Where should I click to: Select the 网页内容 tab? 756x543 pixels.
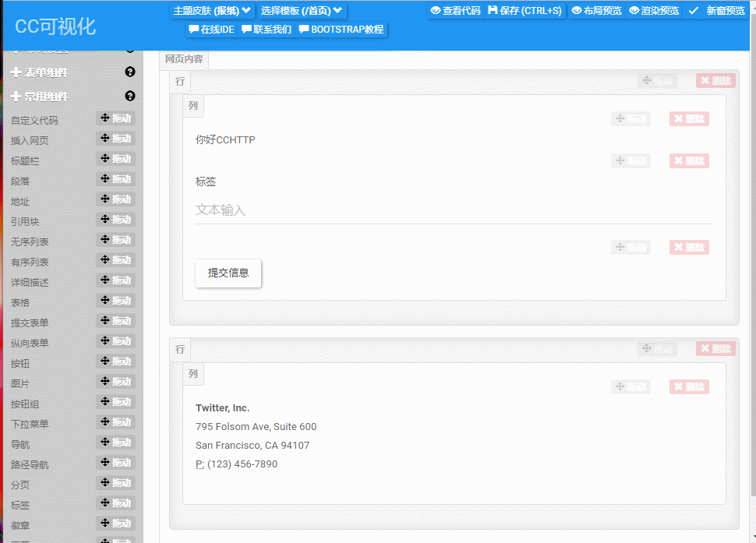point(185,59)
